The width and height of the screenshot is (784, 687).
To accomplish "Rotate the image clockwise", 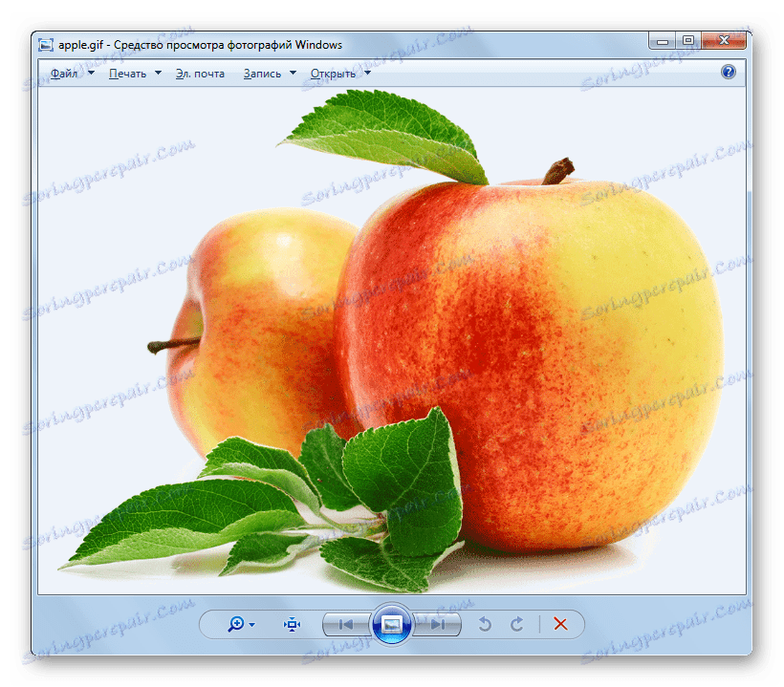I will click(517, 624).
